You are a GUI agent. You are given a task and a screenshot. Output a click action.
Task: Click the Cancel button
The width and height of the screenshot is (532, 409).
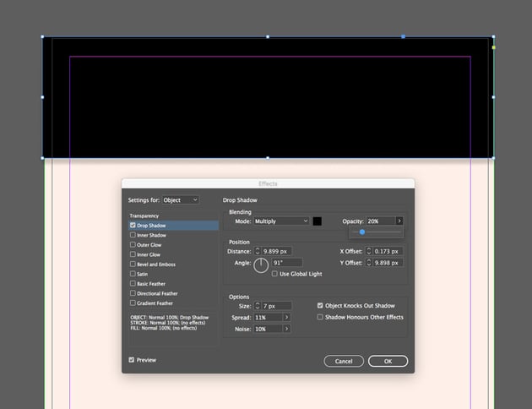point(344,361)
